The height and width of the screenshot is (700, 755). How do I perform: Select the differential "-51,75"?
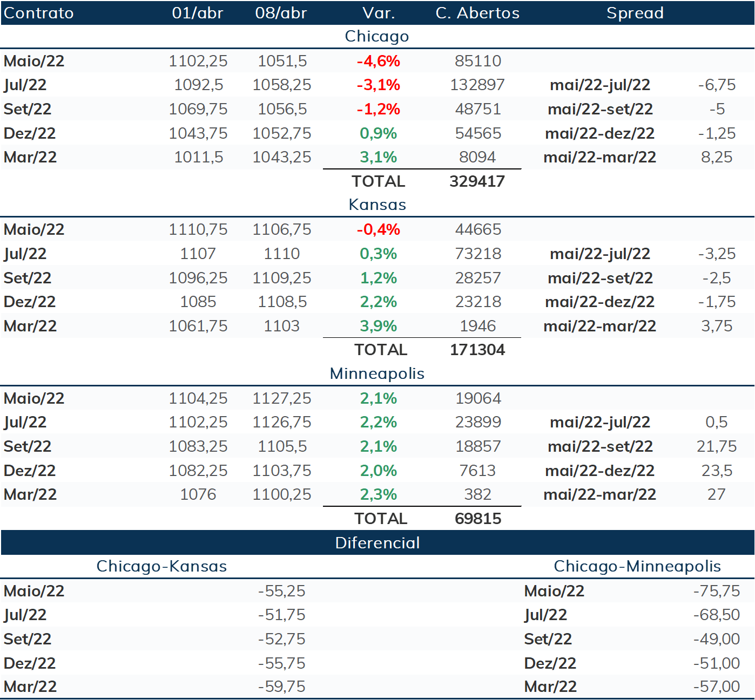coord(281,615)
